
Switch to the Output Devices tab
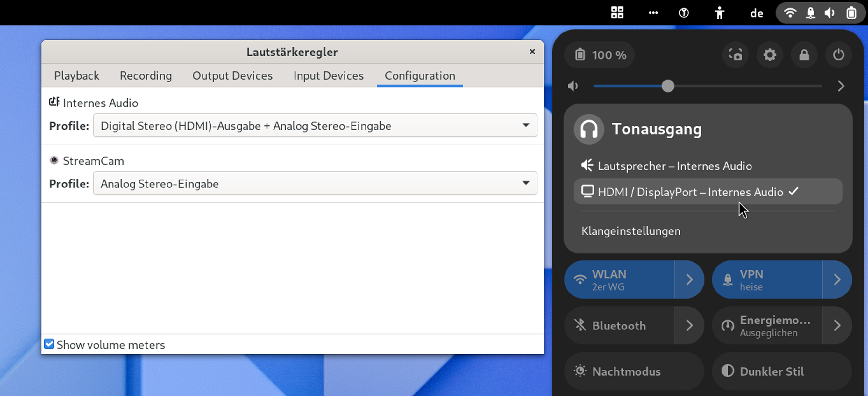click(232, 76)
